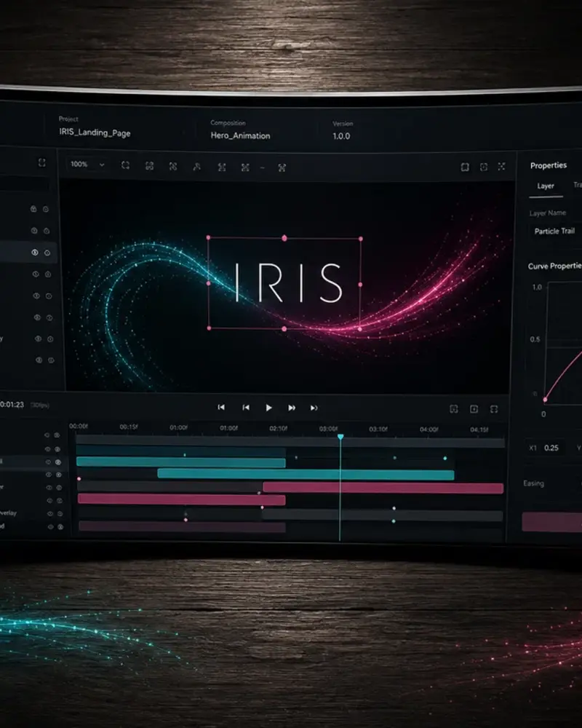The height and width of the screenshot is (728, 582).
Task: Click the boxed-play icon right of transport controls
Action: click(x=474, y=408)
